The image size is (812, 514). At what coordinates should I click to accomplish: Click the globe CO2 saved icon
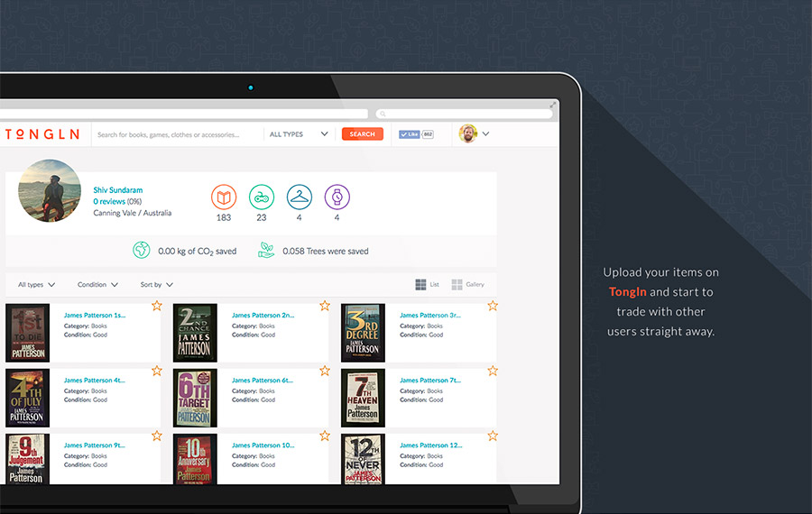point(142,250)
